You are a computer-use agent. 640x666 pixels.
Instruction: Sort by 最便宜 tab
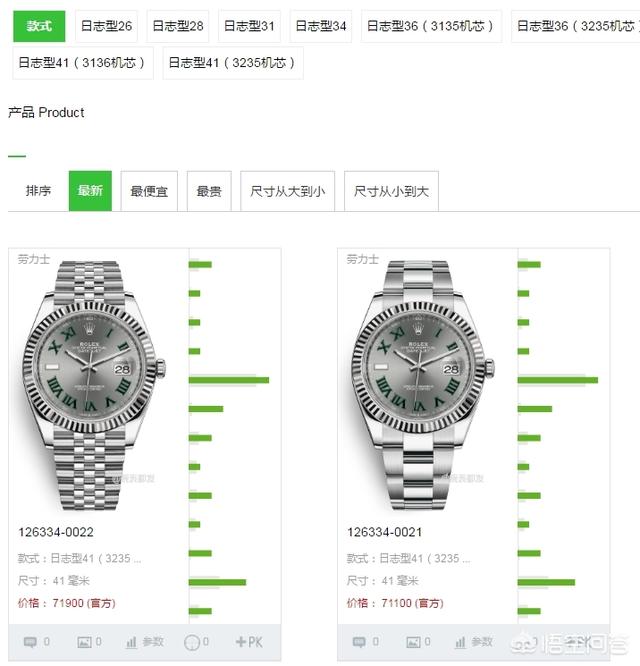(149, 191)
